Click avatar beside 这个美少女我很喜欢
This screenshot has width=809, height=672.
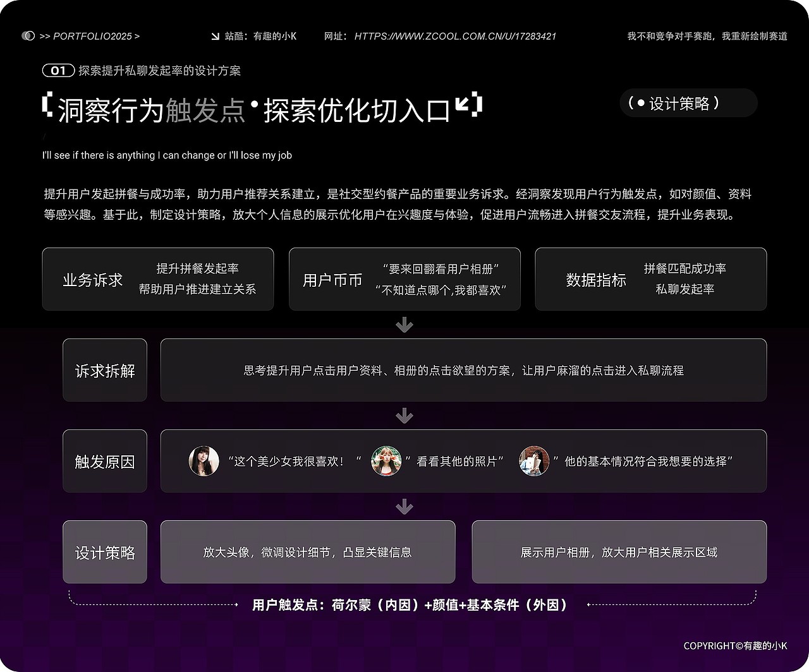[204, 461]
